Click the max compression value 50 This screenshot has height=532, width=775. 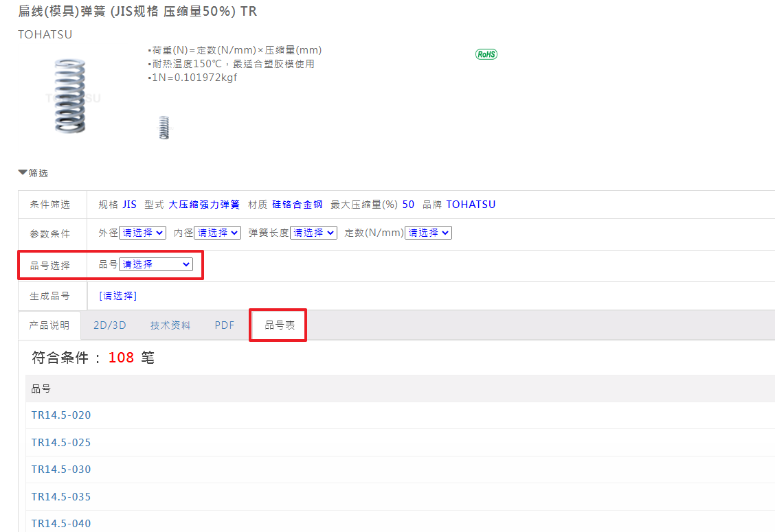(x=408, y=205)
